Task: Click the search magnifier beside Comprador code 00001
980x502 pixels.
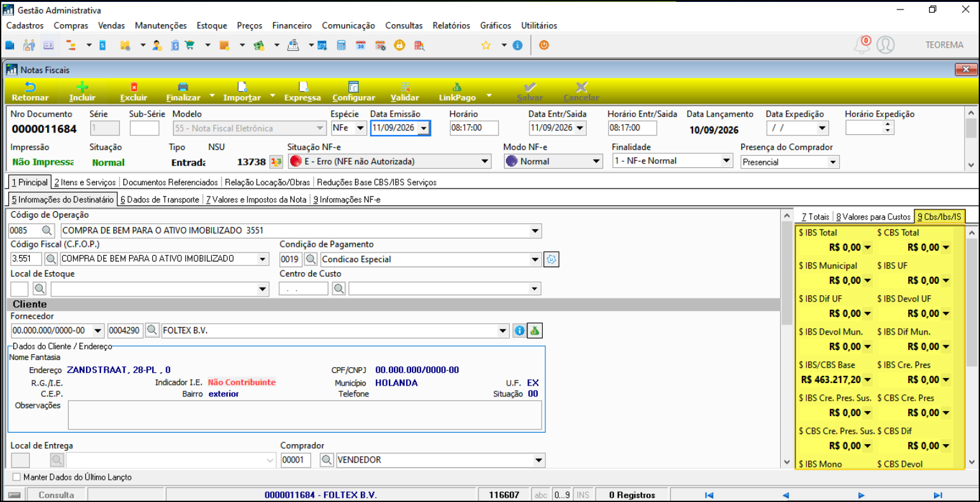Action: pos(327,460)
